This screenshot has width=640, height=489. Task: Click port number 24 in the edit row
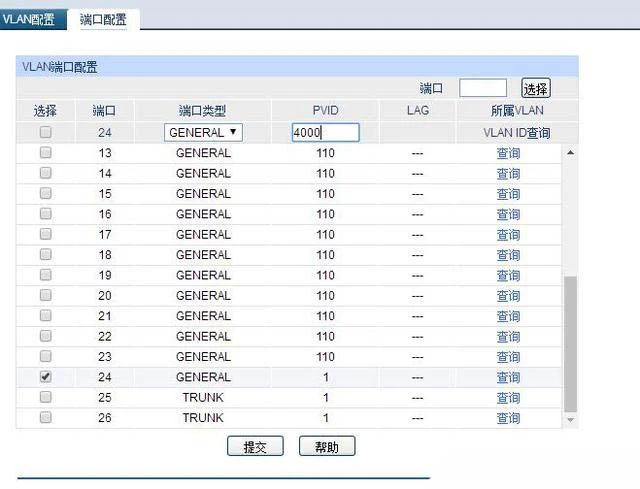coord(105,133)
